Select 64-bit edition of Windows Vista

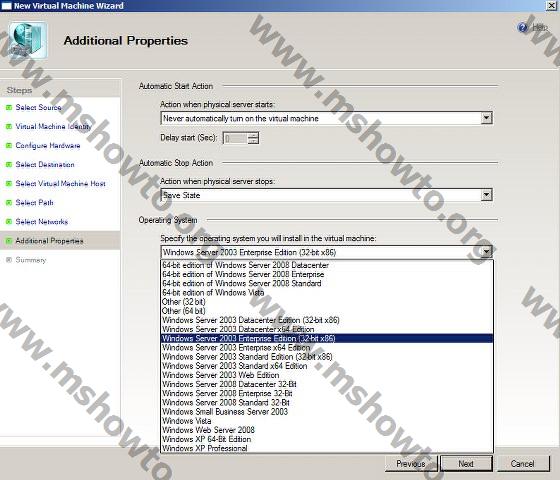(327, 292)
